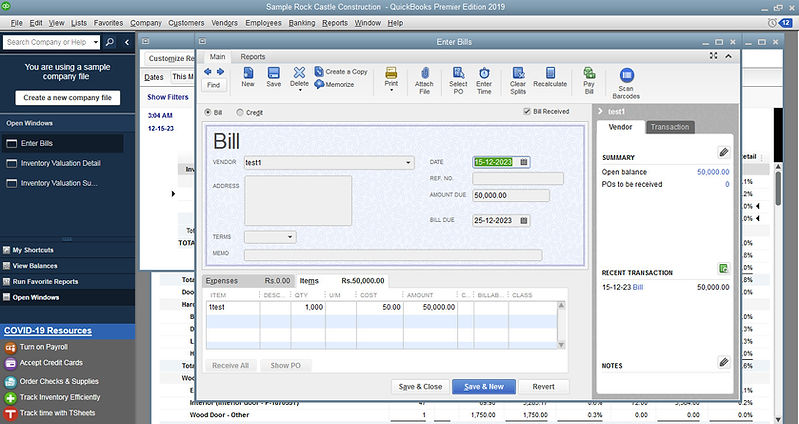Viewport: 799px width, 424px height.
Task: Clear Splits on the bill
Action: click(518, 81)
